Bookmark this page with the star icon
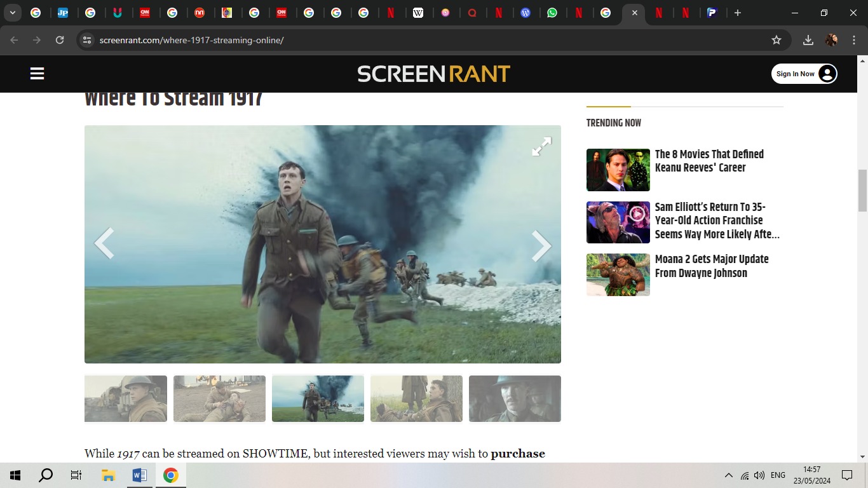This screenshot has width=868, height=488. coord(776,40)
